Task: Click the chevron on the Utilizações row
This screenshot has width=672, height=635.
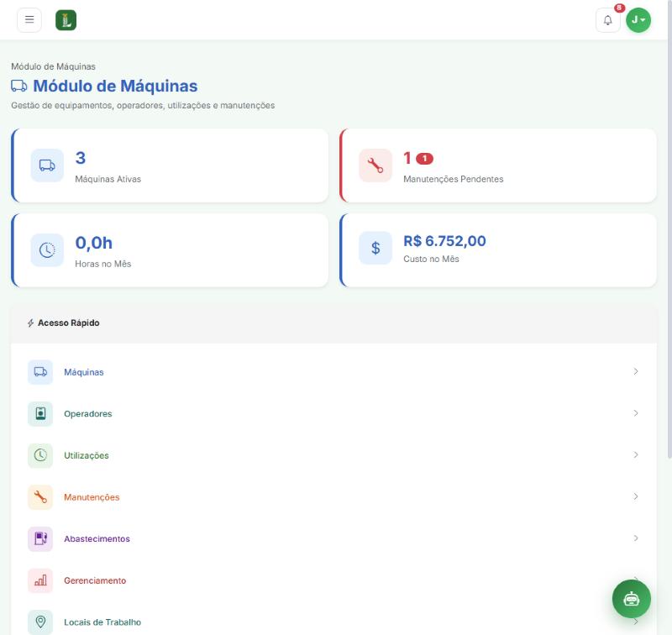Action: [636, 454]
